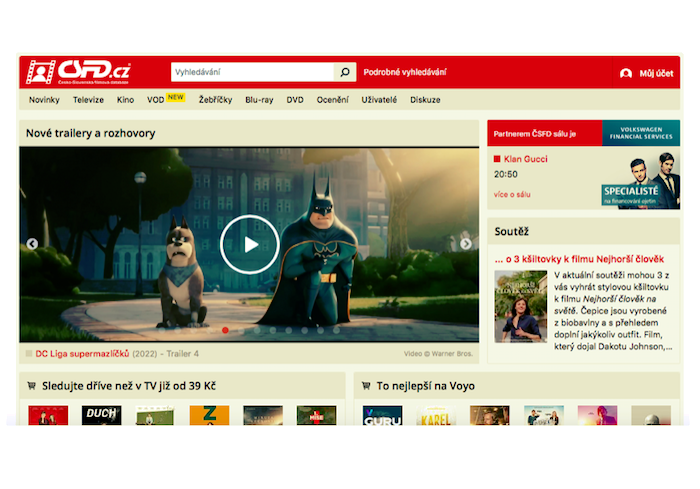
Task: Play the DC Liga supermazlíčků trailer
Action: (x=250, y=244)
